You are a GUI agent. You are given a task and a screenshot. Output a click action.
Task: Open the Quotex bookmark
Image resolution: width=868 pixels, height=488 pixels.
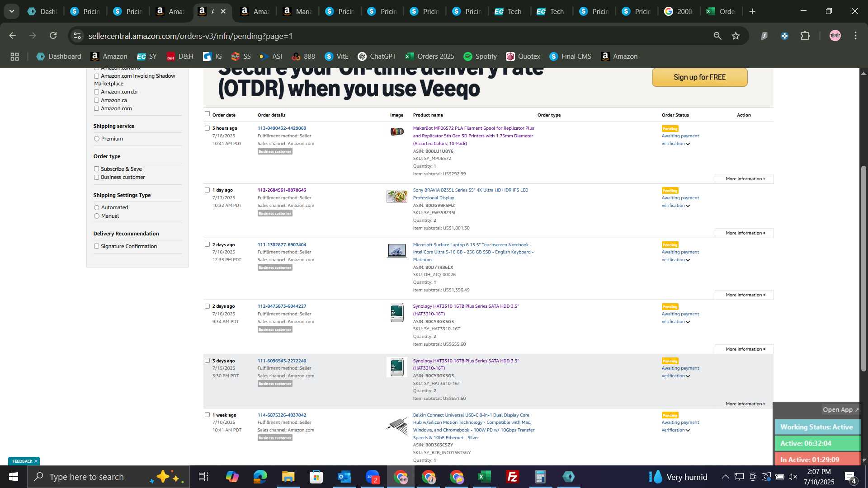coord(523,56)
